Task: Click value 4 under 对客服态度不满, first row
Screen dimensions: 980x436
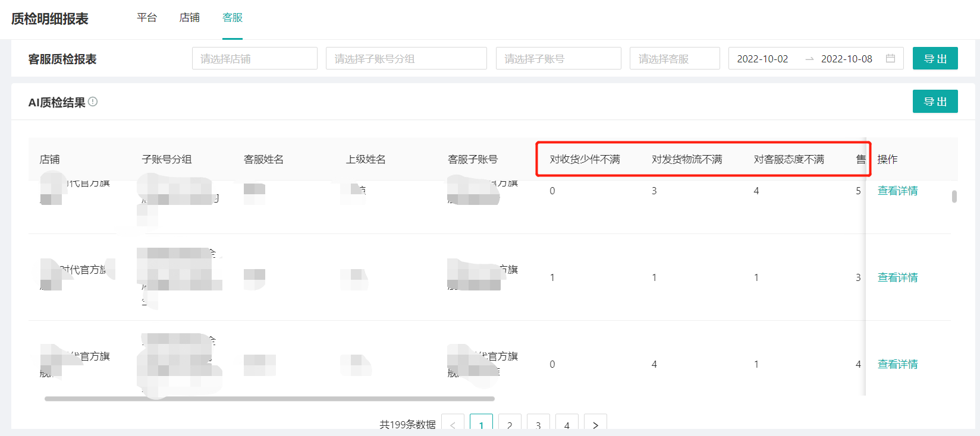Action: (x=756, y=191)
